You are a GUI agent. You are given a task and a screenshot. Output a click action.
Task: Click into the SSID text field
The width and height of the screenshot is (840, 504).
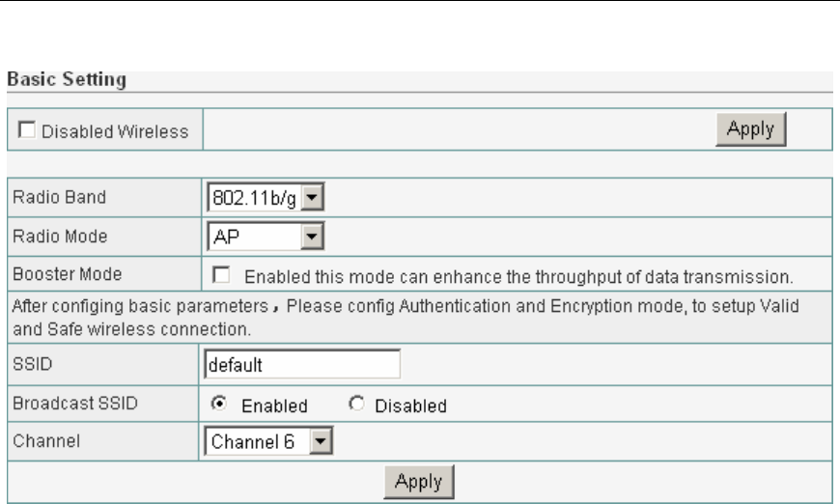(302, 366)
